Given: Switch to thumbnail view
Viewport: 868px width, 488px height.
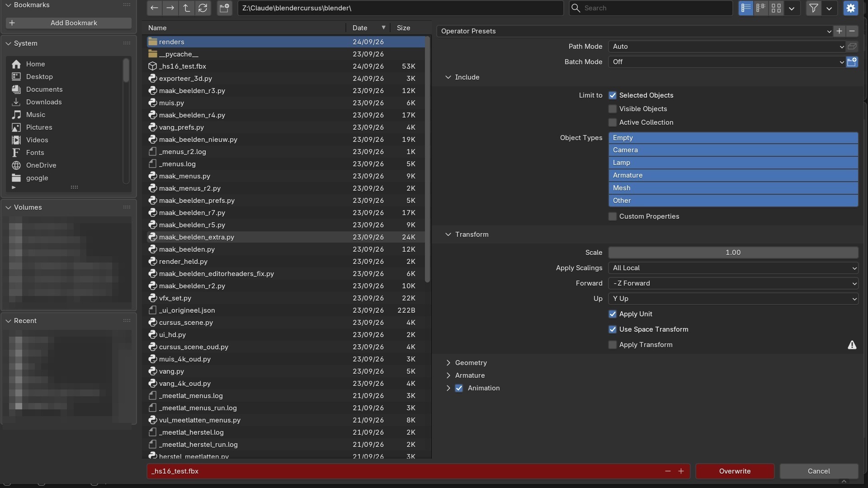Looking at the screenshot, I should point(776,8).
